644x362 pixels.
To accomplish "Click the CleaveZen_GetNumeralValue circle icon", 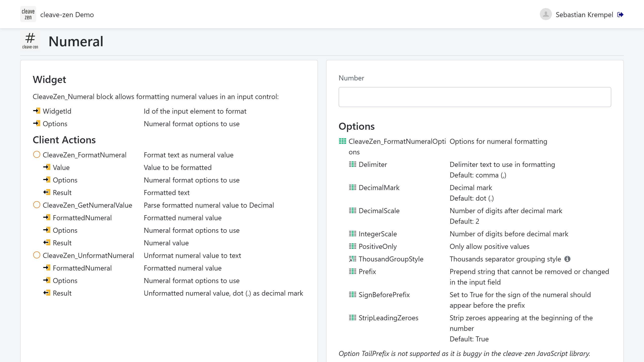I will pos(37,205).
